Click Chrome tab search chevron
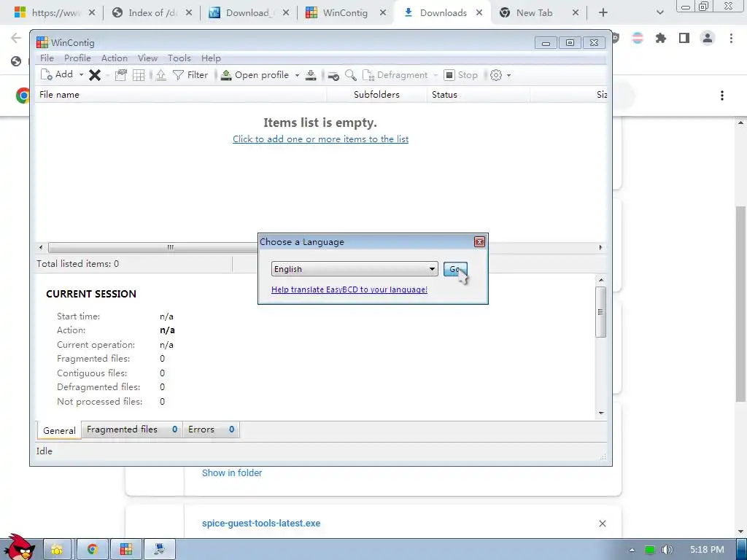 tap(659, 13)
